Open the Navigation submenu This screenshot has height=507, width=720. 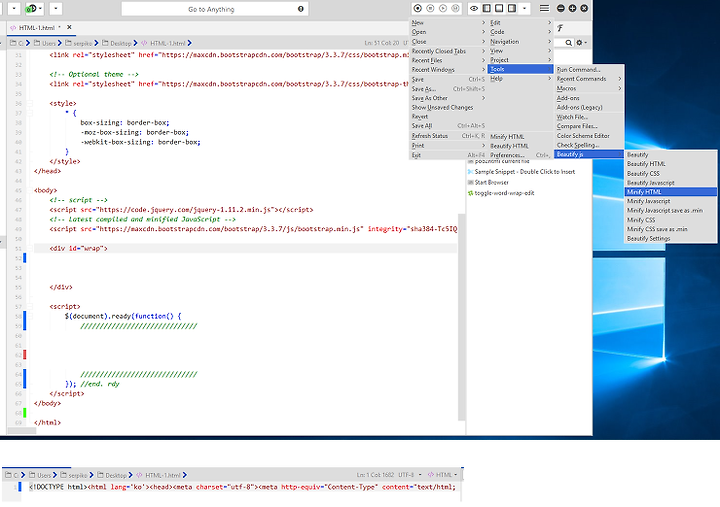point(520,41)
